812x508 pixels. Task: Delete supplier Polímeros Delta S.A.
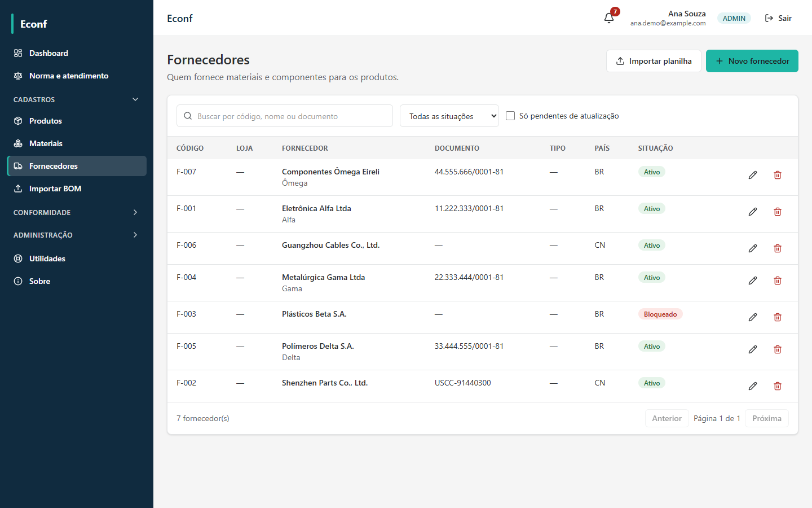click(778, 349)
